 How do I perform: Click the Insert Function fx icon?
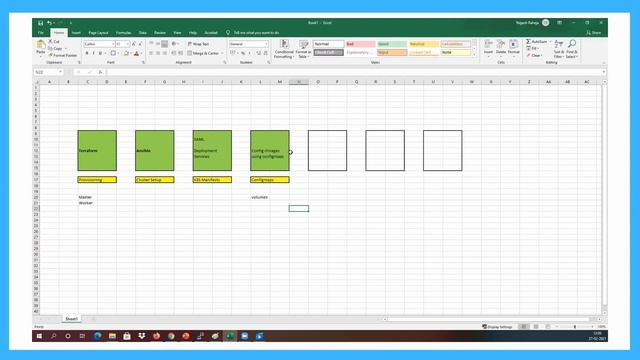(100, 72)
